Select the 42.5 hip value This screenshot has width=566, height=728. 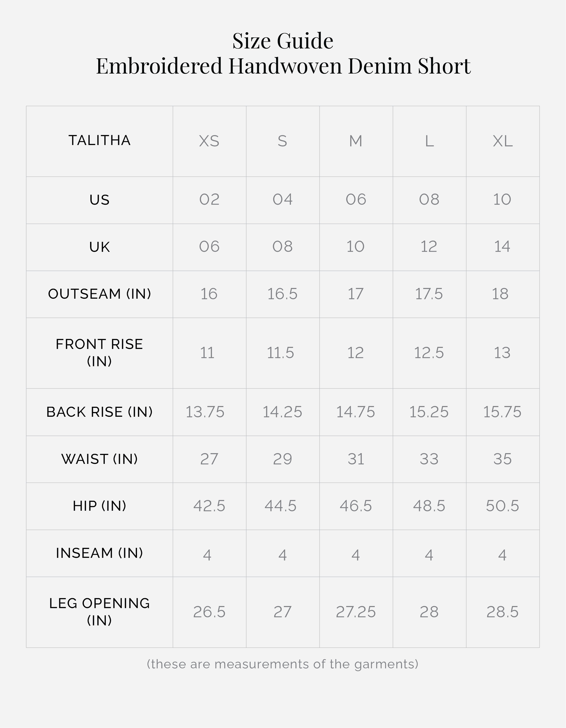point(209,506)
